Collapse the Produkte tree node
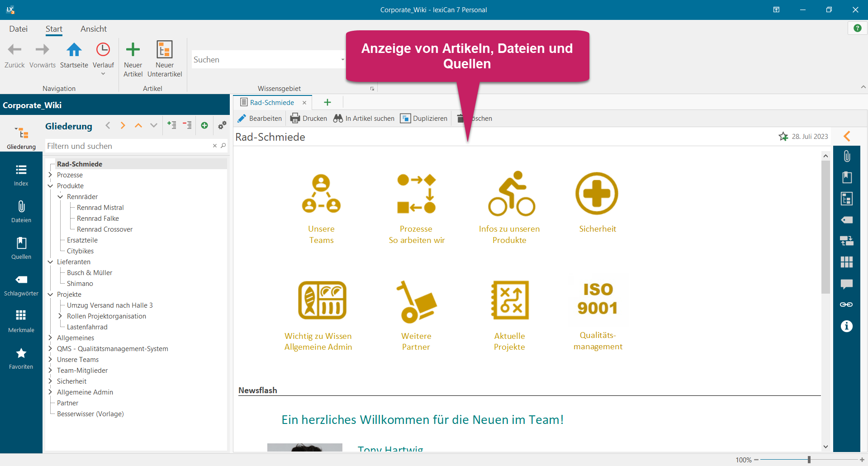This screenshot has width=868, height=466. [x=50, y=186]
